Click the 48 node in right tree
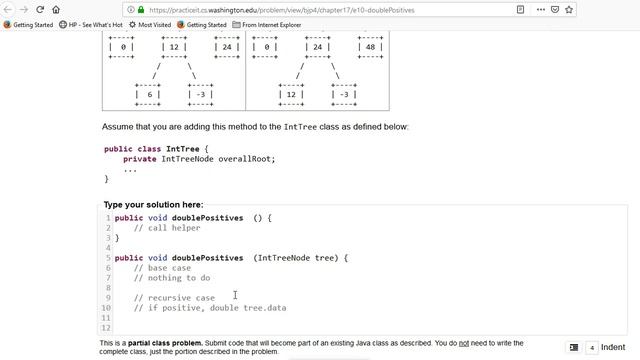Viewport: 640px width, 360px height. click(370, 47)
